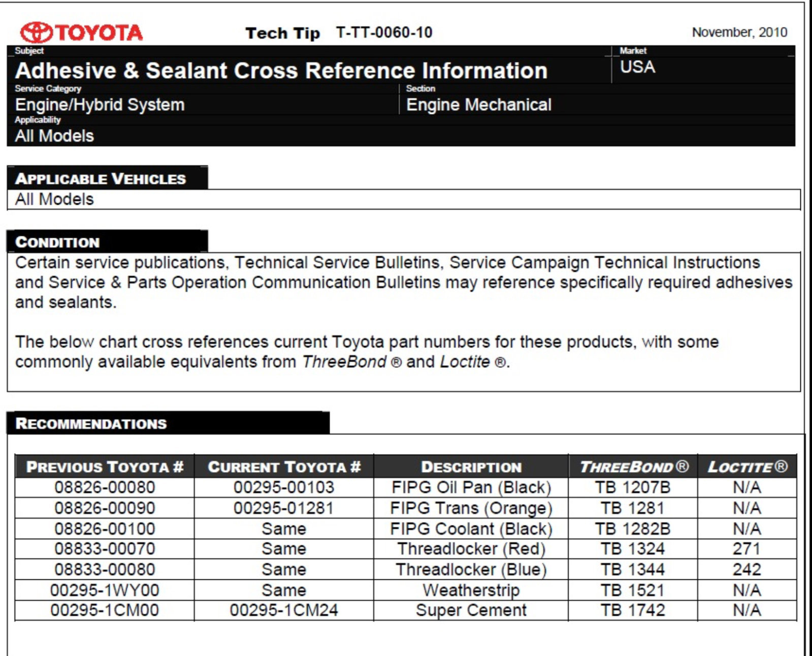The width and height of the screenshot is (812, 656).
Task: Click 'All Models' under Applicable Vehicles
Action: click(54, 199)
